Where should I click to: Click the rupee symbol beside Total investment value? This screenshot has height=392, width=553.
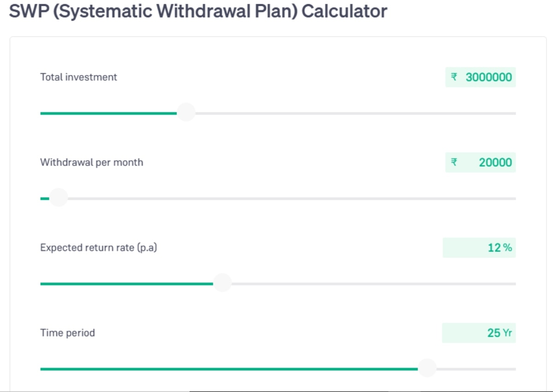(x=454, y=77)
